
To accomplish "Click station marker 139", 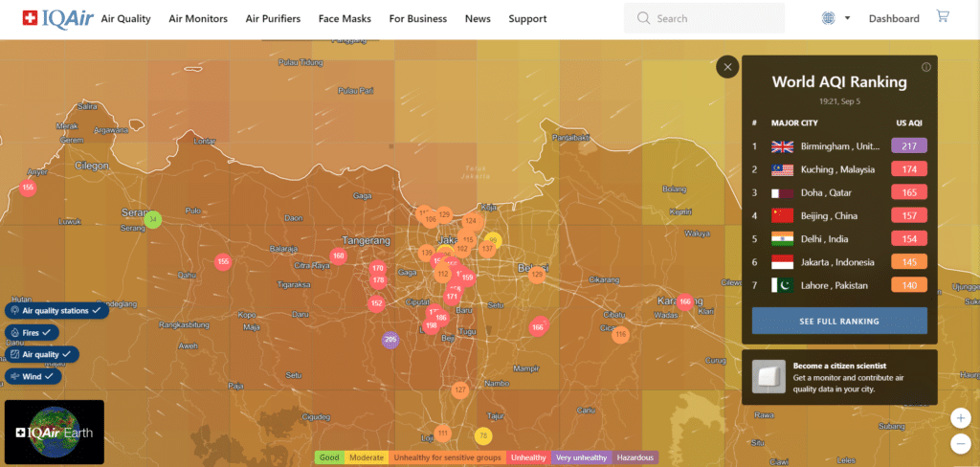I will pos(427,253).
